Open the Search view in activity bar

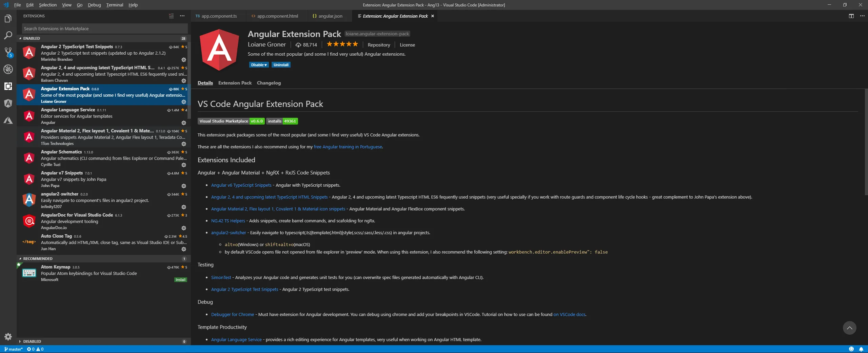(8, 35)
